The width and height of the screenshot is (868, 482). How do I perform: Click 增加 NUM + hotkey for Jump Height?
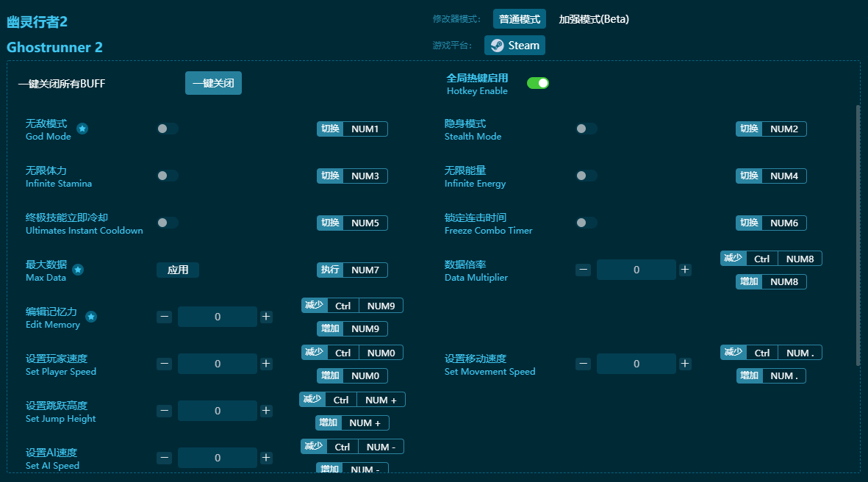[352, 422]
